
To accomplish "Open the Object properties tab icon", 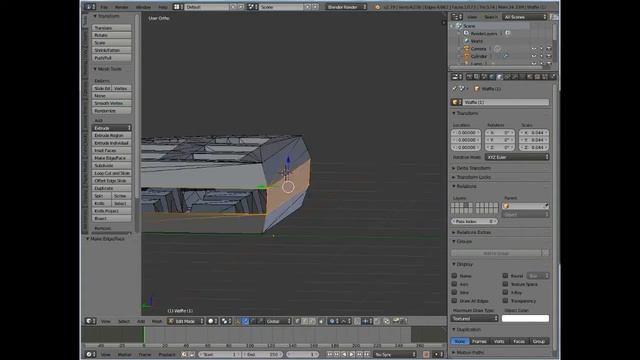I will pos(499,77).
